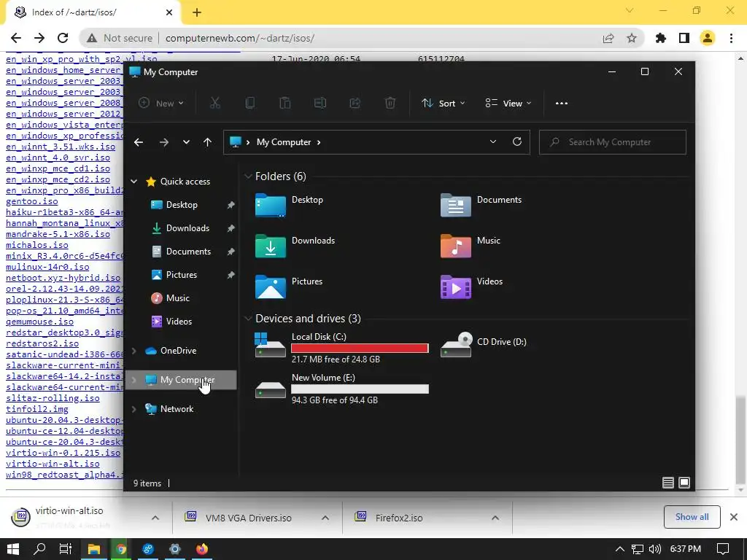Go back in File Explorer
The width and height of the screenshot is (747, 560).
(139, 142)
